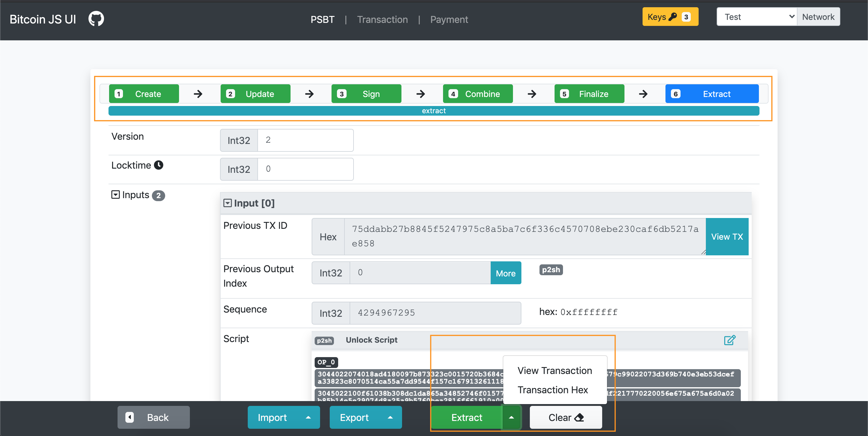
Task: Click the signature starting 3045022100f61038b3
Action: 527,394
